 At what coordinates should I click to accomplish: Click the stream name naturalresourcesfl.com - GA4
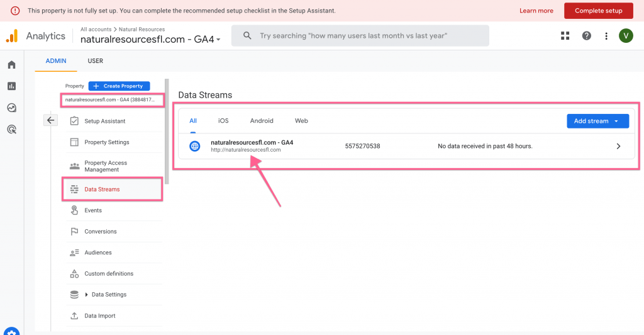pyautogui.click(x=252, y=143)
